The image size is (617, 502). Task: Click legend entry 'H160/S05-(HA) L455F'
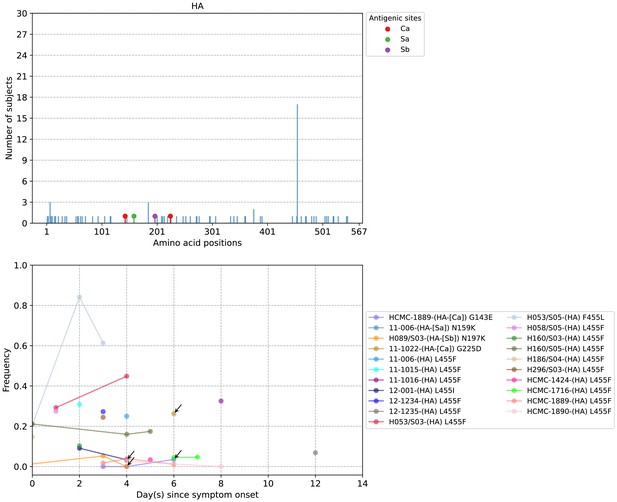(556, 349)
